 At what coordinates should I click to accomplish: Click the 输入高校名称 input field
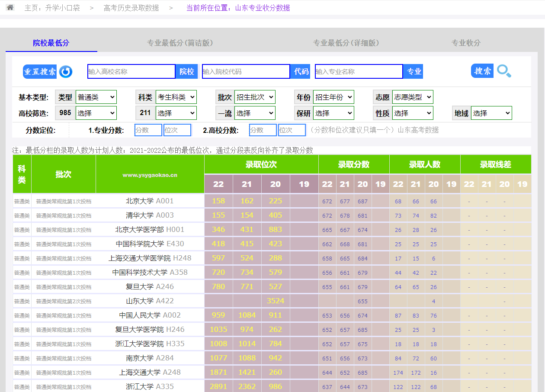point(131,71)
